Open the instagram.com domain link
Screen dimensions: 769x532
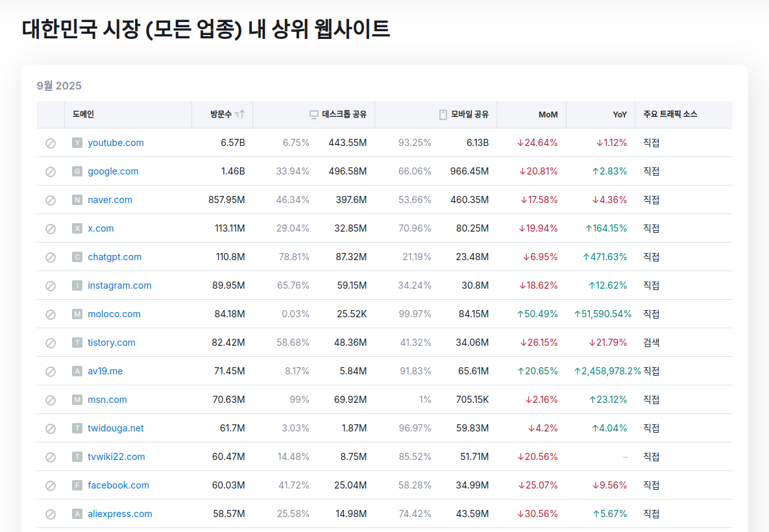pyautogui.click(x=119, y=285)
